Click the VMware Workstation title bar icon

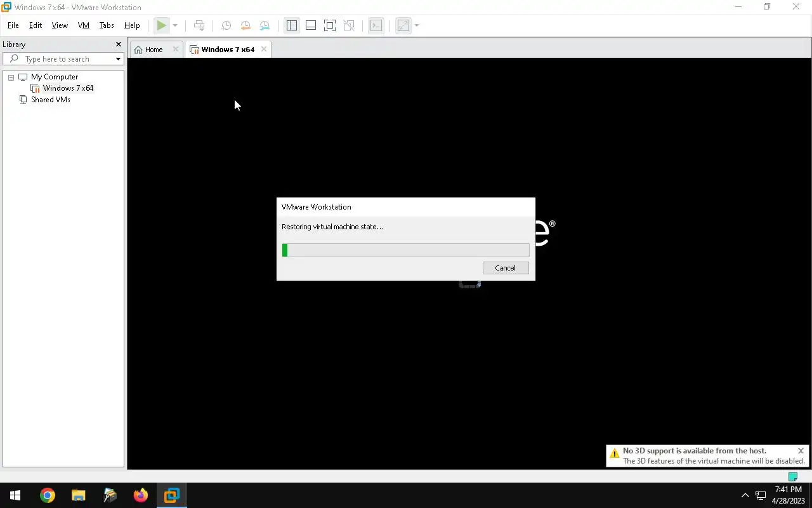point(6,7)
